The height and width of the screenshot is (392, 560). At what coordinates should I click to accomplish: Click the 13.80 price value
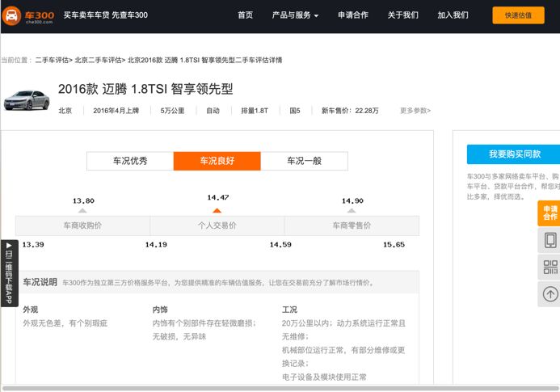83,200
